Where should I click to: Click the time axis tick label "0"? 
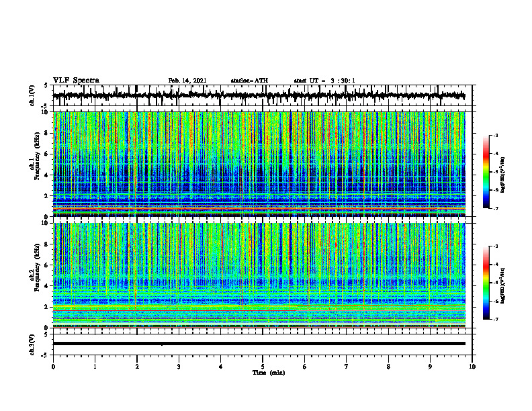(x=53, y=367)
